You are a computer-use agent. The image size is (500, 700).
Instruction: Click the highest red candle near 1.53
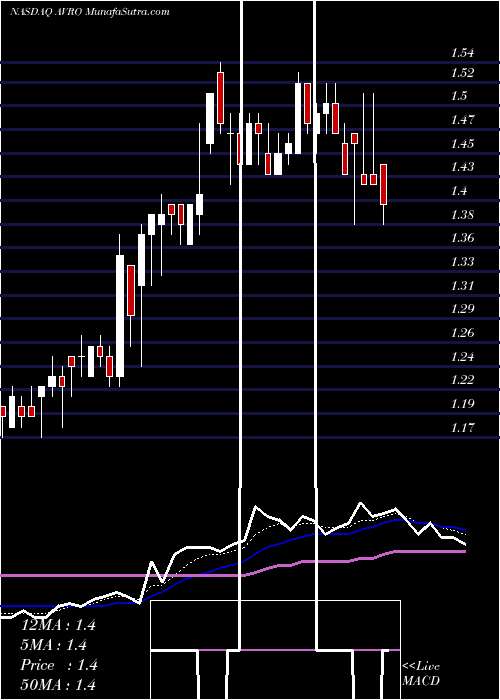220,98
